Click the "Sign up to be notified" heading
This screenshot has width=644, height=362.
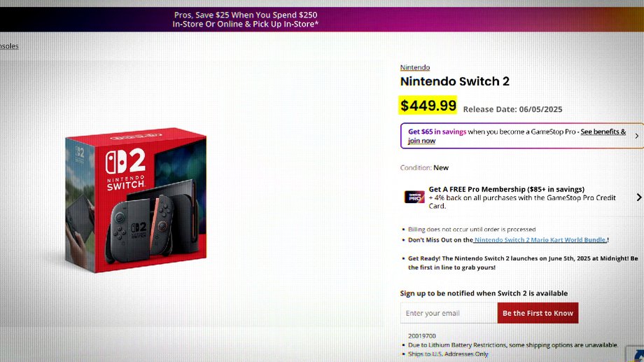[484, 293]
